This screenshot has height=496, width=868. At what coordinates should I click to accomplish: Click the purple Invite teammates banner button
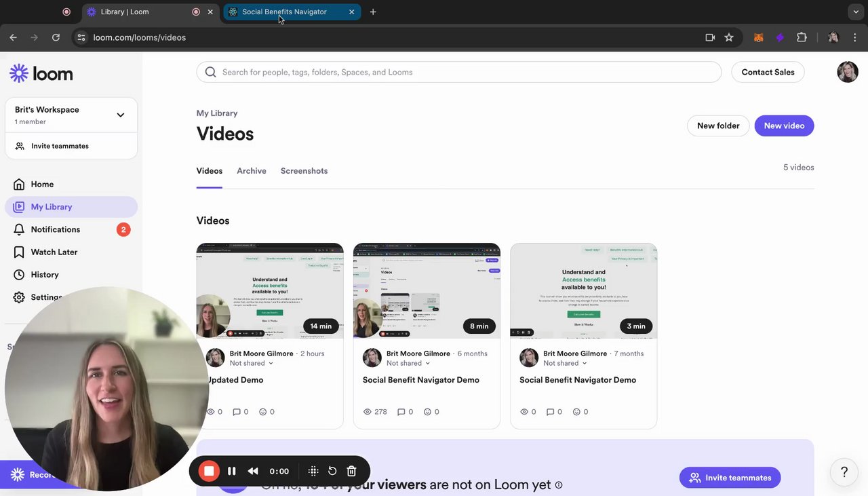click(x=730, y=478)
